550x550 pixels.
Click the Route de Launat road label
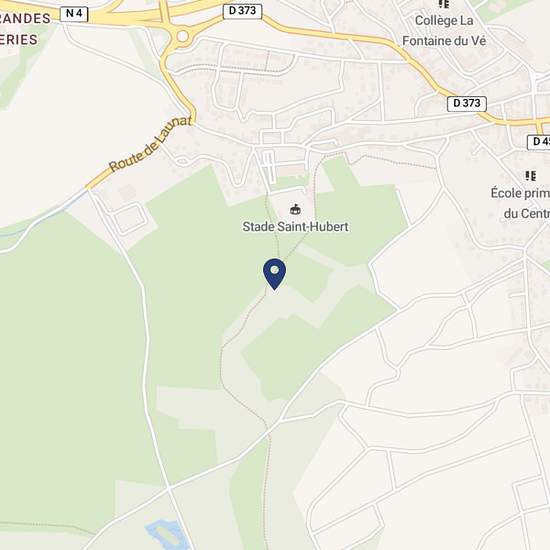151,144
